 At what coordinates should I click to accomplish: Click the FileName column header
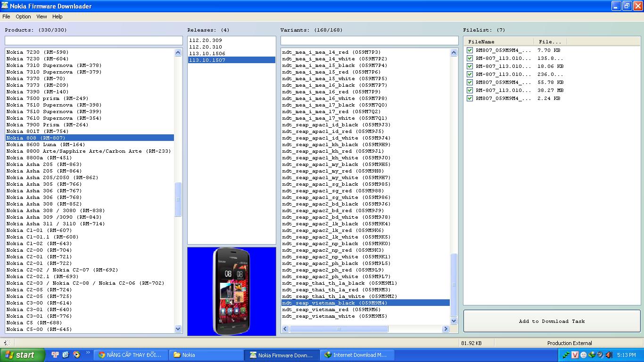[499, 41]
